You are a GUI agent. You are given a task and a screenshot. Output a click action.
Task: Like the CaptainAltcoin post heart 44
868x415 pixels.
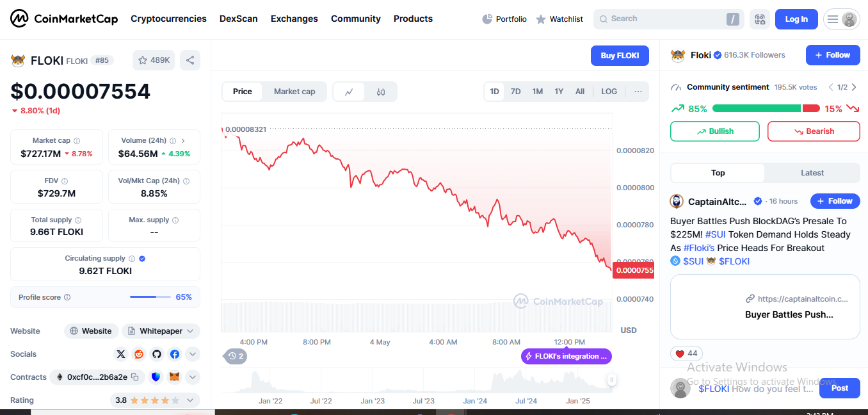coord(686,354)
